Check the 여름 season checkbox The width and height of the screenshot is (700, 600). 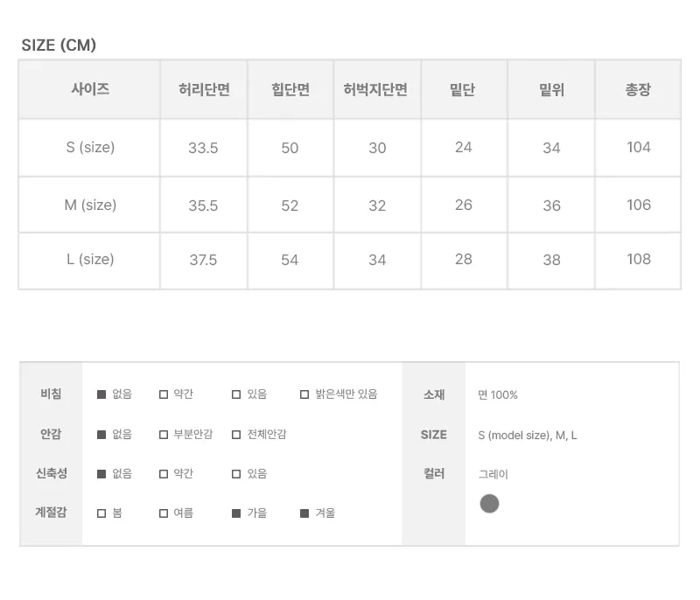tap(164, 513)
